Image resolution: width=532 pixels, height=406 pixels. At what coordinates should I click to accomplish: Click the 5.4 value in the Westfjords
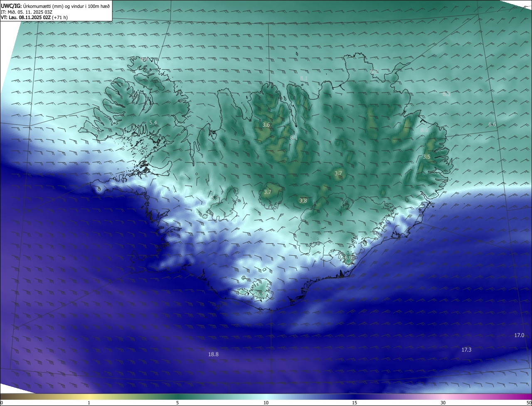click(153, 122)
